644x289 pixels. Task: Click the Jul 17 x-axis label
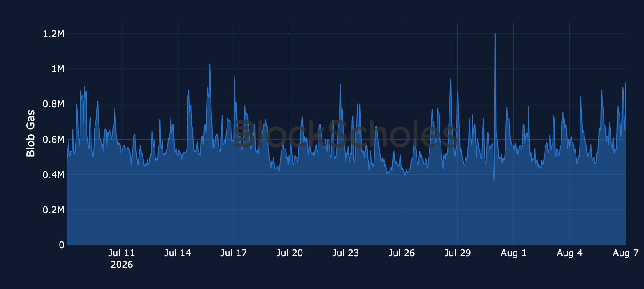point(234,253)
